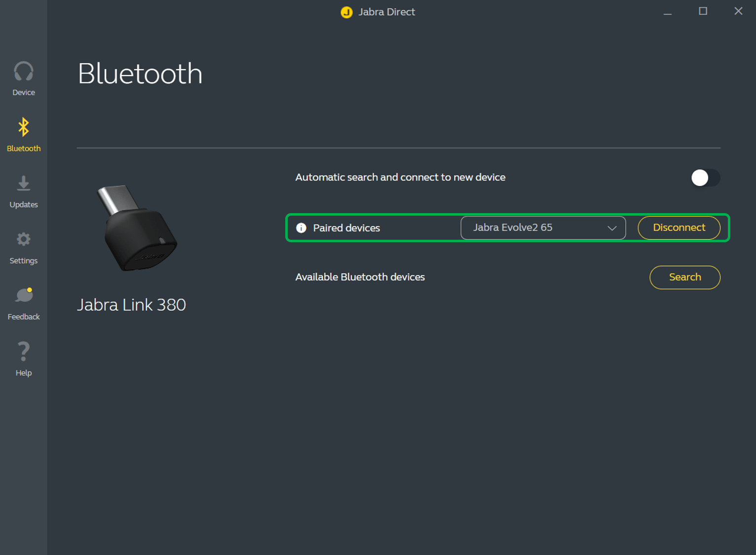Expand the paired devices list using chevron arrow
Viewport: 756px width, 555px height.
click(x=612, y=228)
